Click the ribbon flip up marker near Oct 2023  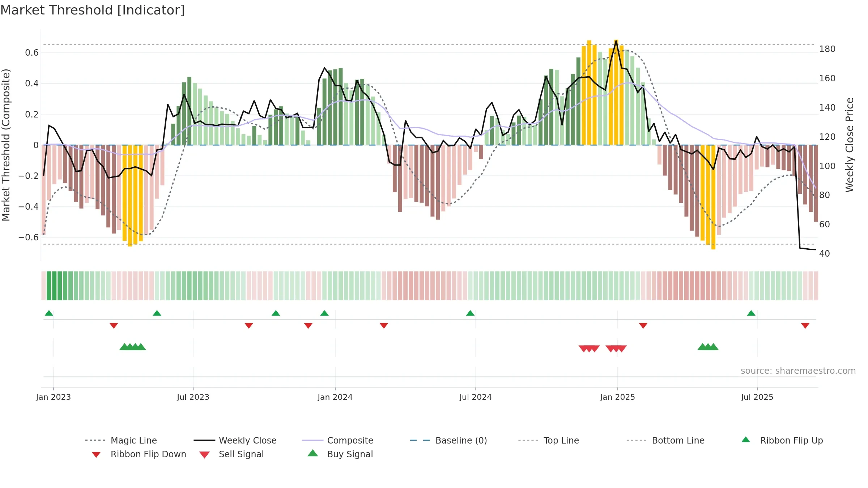pyautogui.click(x=276, y=313)
